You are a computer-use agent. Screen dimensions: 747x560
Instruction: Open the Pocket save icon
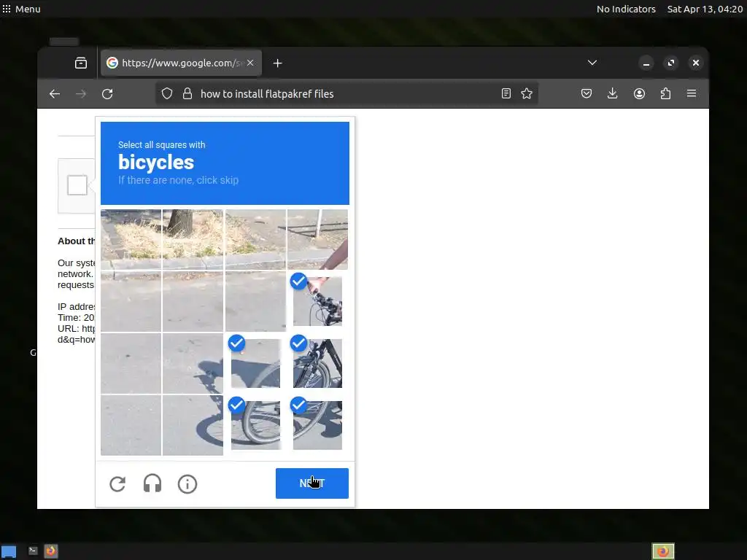point(587,93)
